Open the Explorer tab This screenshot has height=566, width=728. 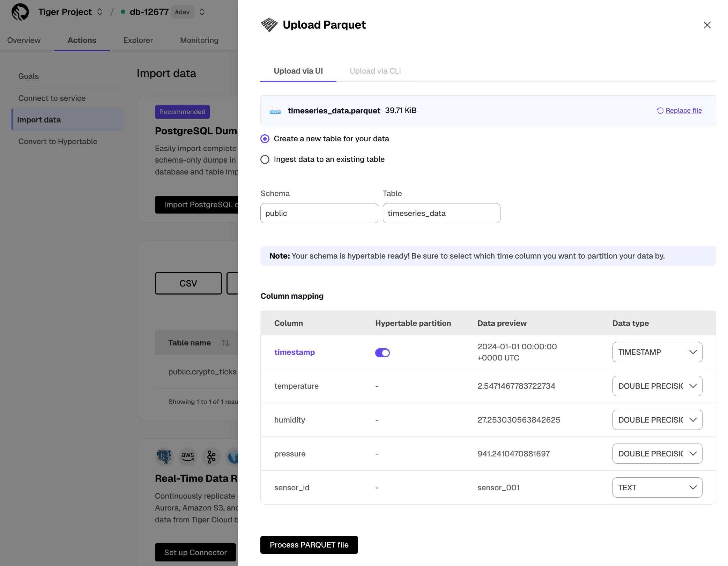click(x=138, y=40)
